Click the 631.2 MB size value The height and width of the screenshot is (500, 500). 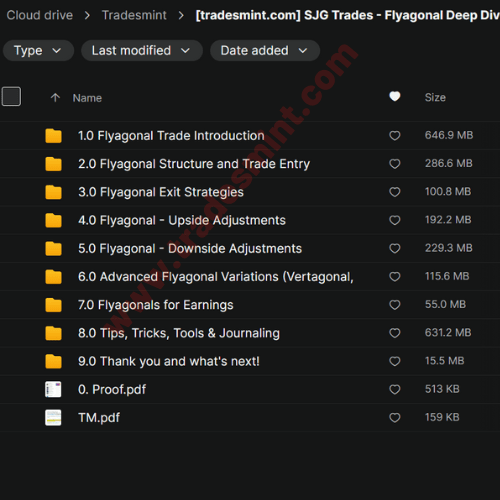coord(448,332)
